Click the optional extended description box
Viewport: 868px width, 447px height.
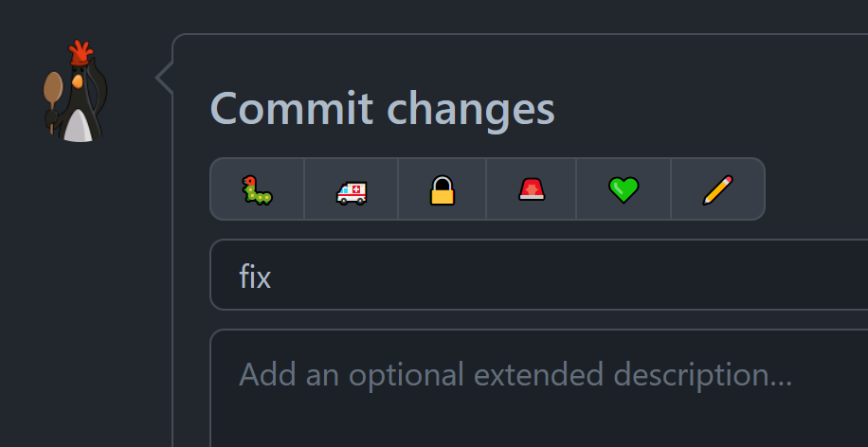pyautogui.click(x=539, y=388)
